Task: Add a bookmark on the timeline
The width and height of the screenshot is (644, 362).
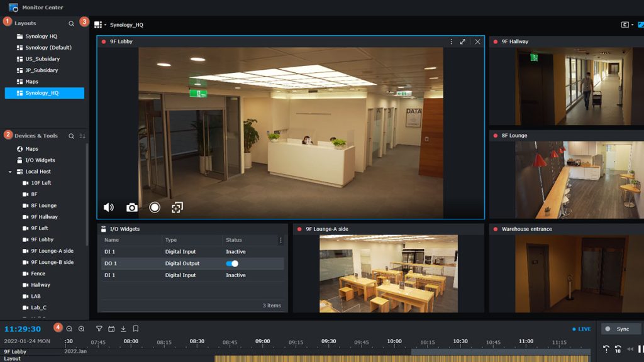Action: pyautogui.click(x=135, y=329)
